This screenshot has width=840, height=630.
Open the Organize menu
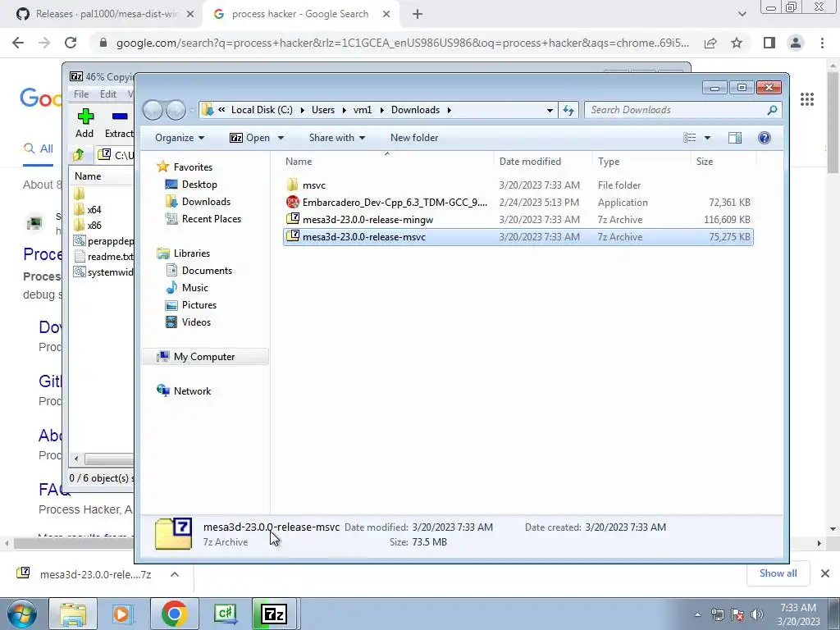pos(180,138)
